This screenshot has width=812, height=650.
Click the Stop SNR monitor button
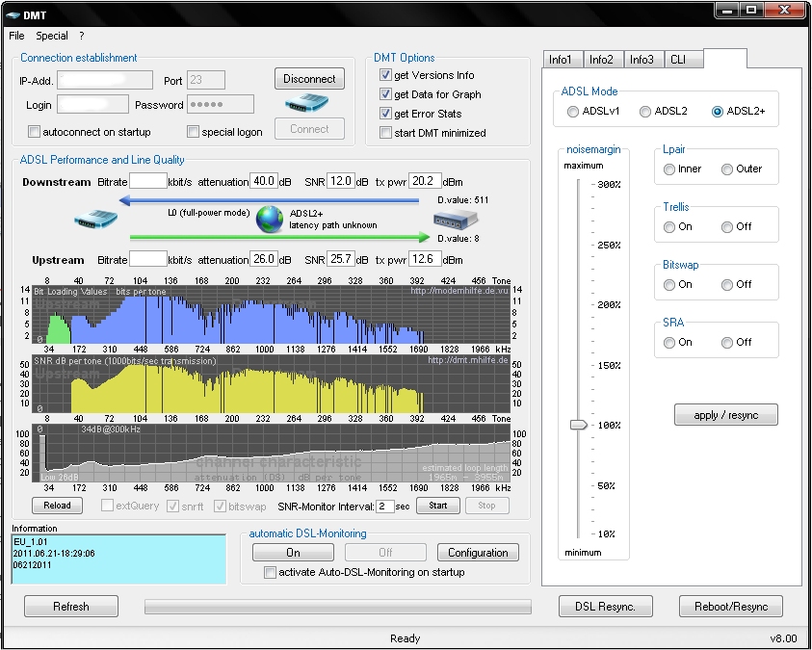(x=486, y=506)
